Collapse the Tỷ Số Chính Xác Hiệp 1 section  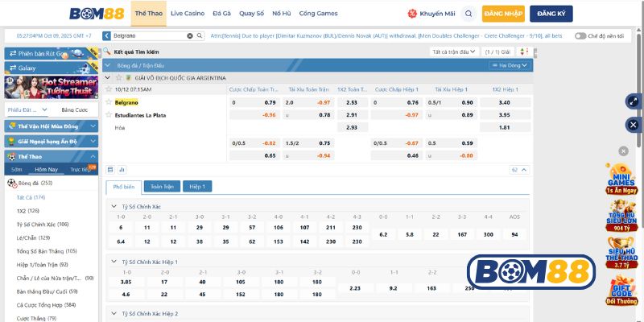(x=114, y=262)
